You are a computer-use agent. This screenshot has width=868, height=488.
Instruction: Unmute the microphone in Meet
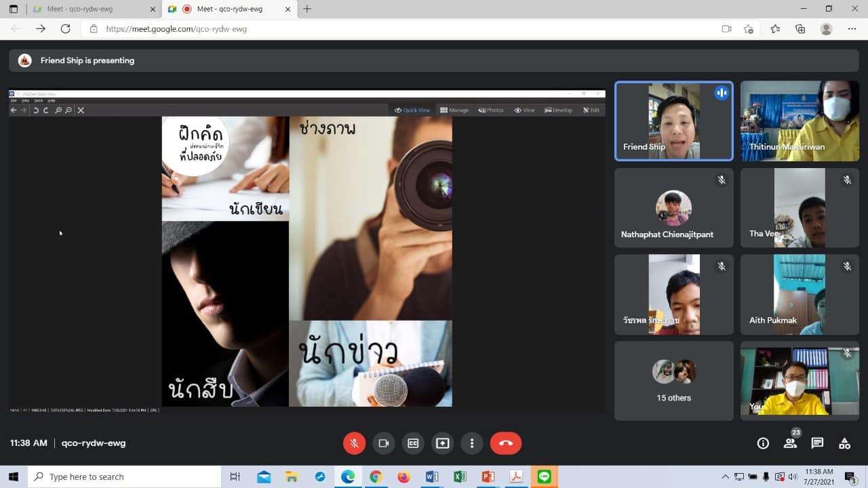tap(354, 443)
